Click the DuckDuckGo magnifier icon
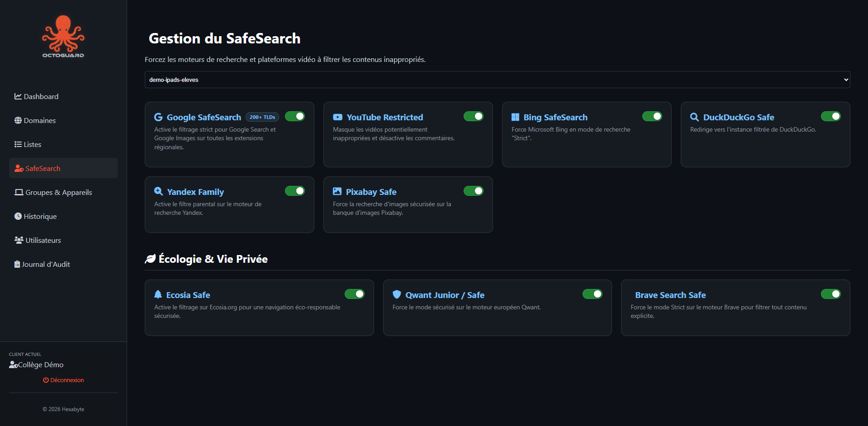Image resolution: width=868 pixels, height=426 pixels. pyautogui.click(x=694, y=117)
